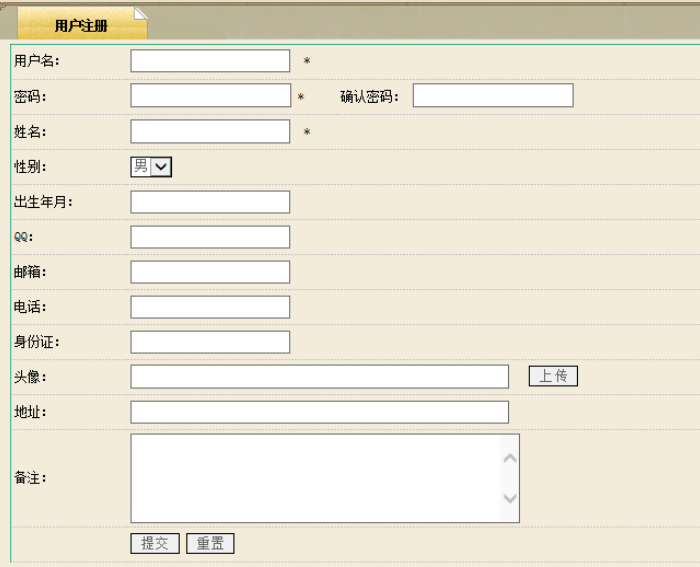Focus the 头像 file path field
This screenshot has width=700, height=567.
320,376
